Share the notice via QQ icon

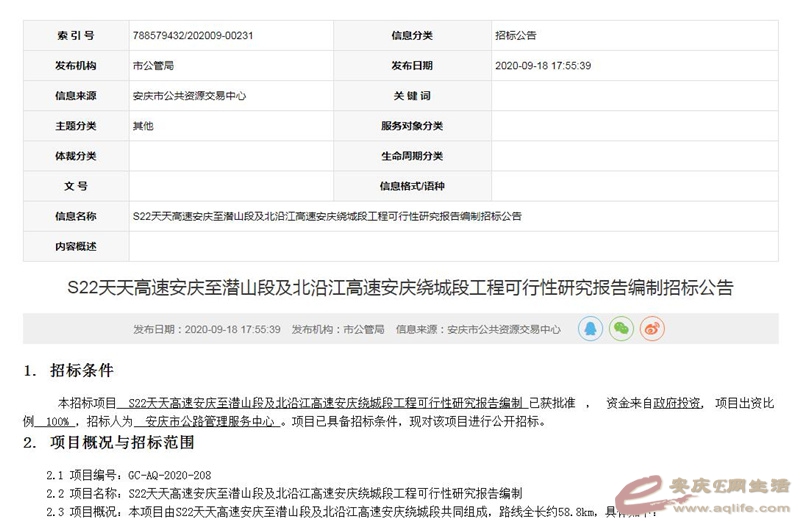click(589, 328)
